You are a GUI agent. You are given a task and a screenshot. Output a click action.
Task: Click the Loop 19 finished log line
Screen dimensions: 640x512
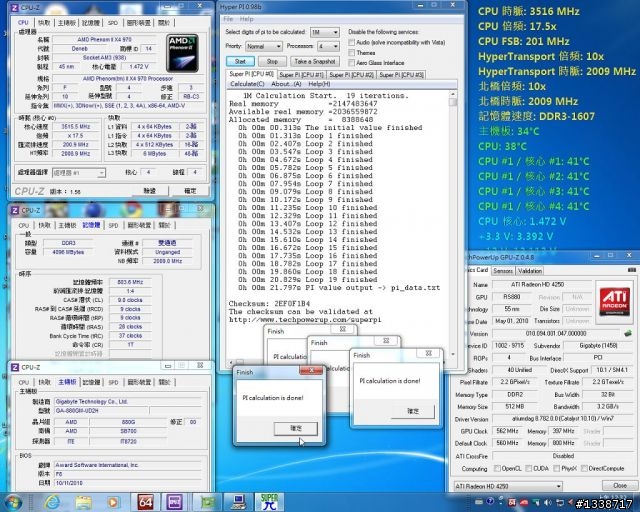pos(308,280)
